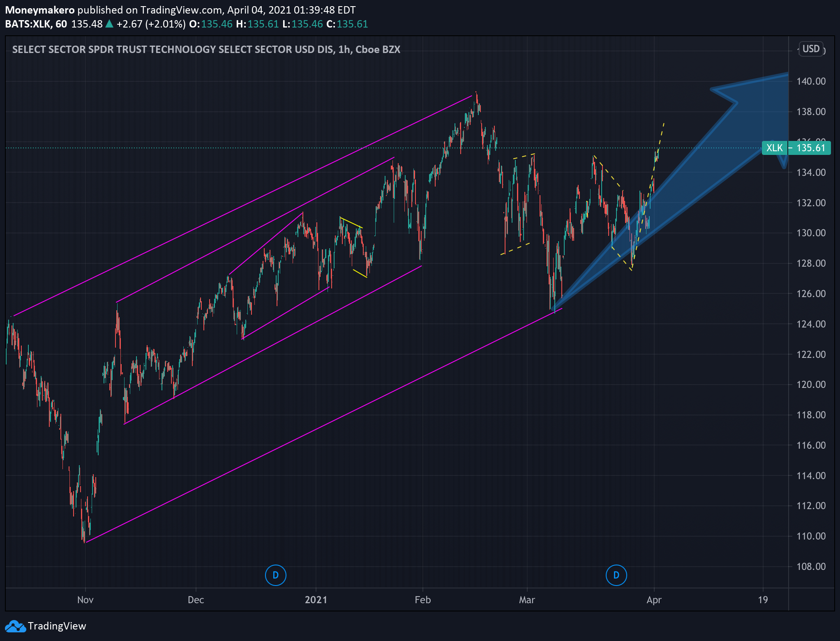
Task: Click the 114.00 price axis label
Action: 811,476
